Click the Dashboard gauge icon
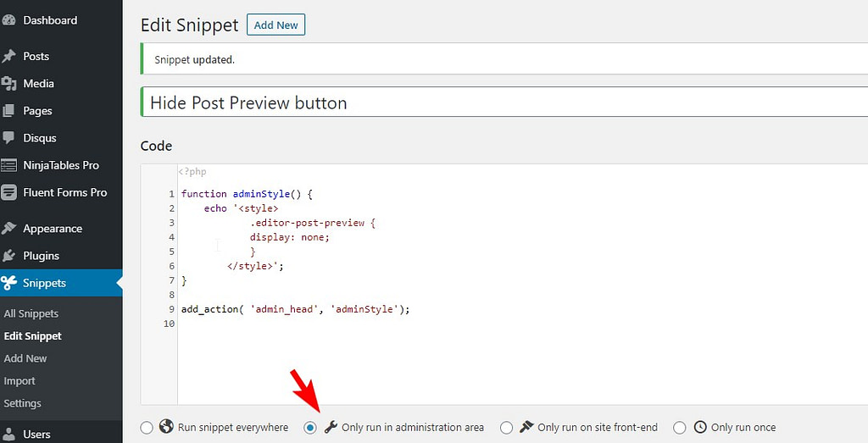The height and width of the screenshot is (443, 868). coord(8,20)
